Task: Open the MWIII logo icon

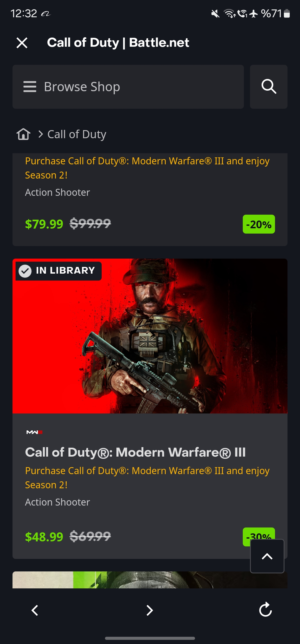Action: click(x=34, y=432)
